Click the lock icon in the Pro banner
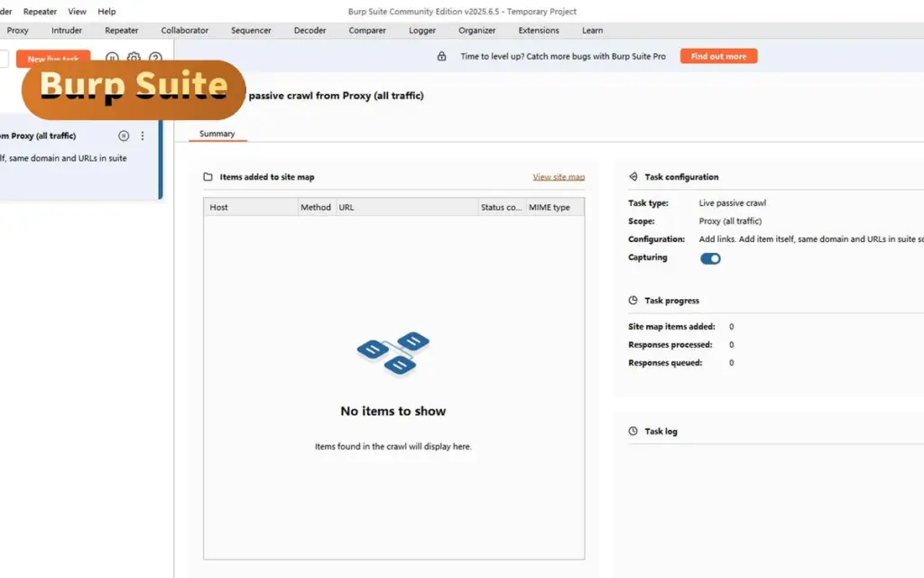This screenshot has width=924, height=578. coord(441,56)
